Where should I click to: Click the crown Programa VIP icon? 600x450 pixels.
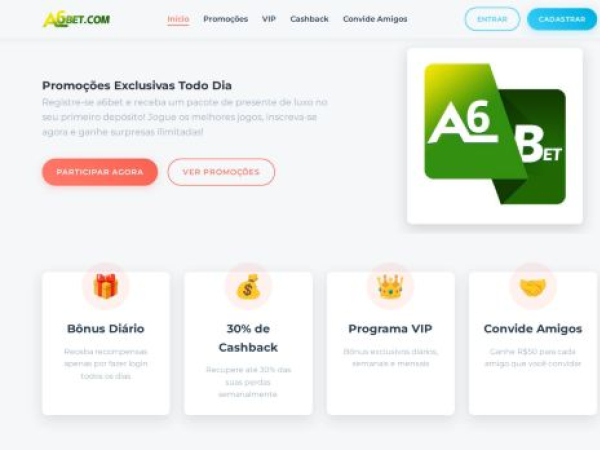click(390, 286)
